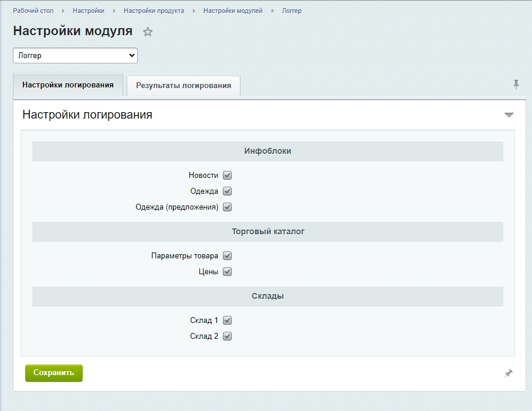
Task: Switch to Результаты логирования tab
Action: [x=184, y=85]
